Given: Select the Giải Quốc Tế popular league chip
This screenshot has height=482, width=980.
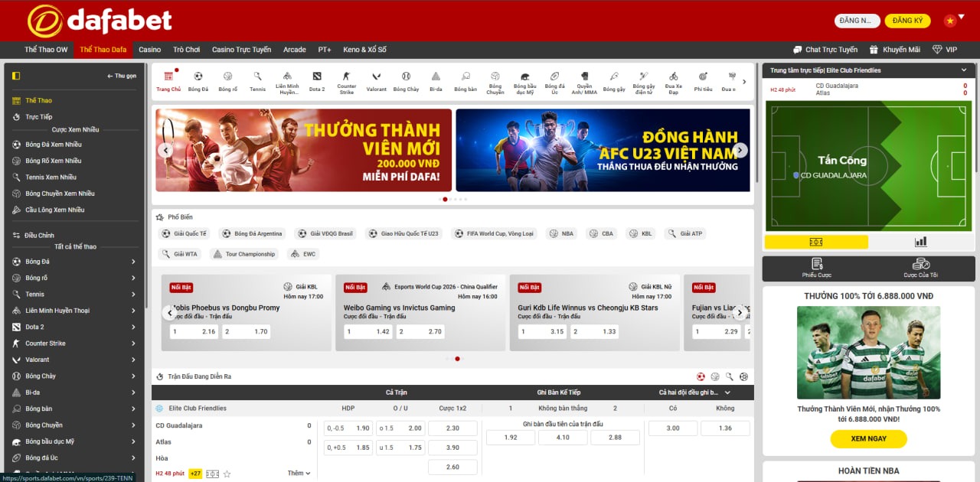Looking at the screenshot, I should click(184, 233).
